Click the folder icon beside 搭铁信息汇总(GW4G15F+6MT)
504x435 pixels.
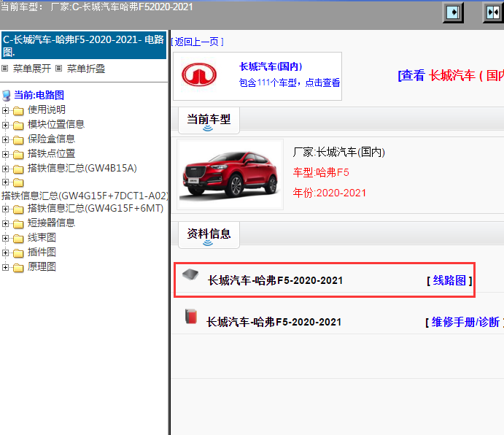18,209
